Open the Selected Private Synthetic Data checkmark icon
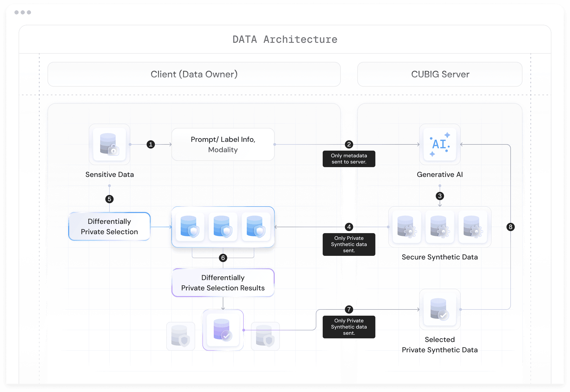This screenshot has height=392, width=570. [440, 309]
